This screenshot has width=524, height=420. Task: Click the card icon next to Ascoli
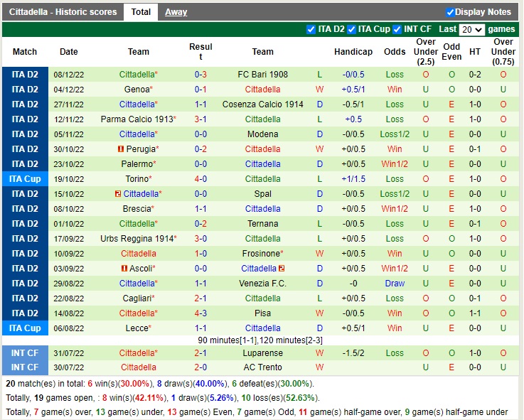124,269
